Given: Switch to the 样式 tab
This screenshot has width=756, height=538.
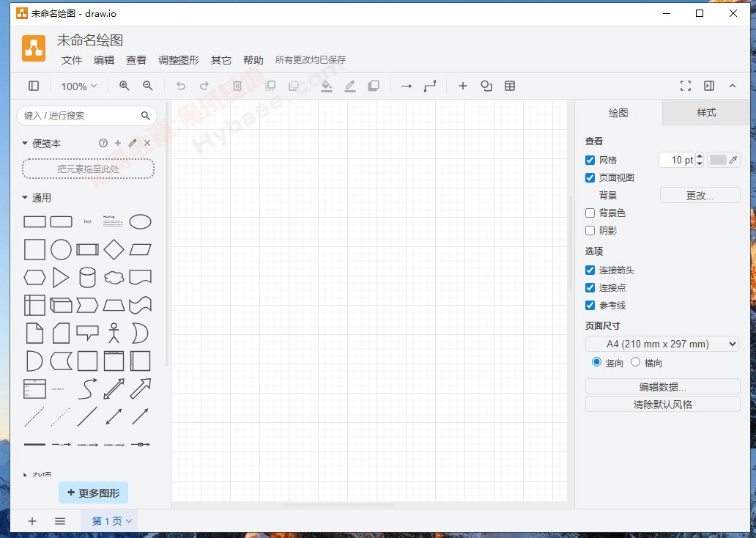Looking at the screenshot, I should 706,113.
